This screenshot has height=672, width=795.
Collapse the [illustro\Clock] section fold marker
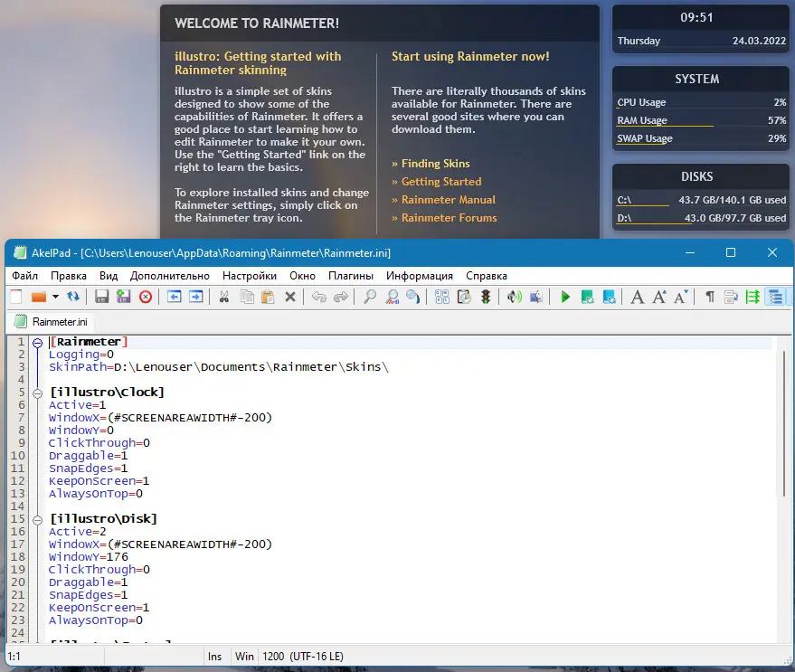[x=37, y=393]
